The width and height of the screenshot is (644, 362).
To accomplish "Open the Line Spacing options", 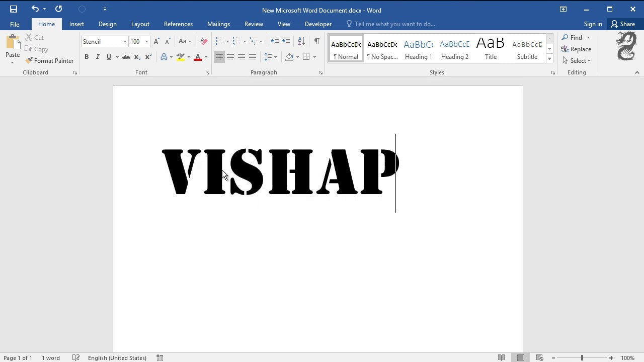I will [270, 57].
